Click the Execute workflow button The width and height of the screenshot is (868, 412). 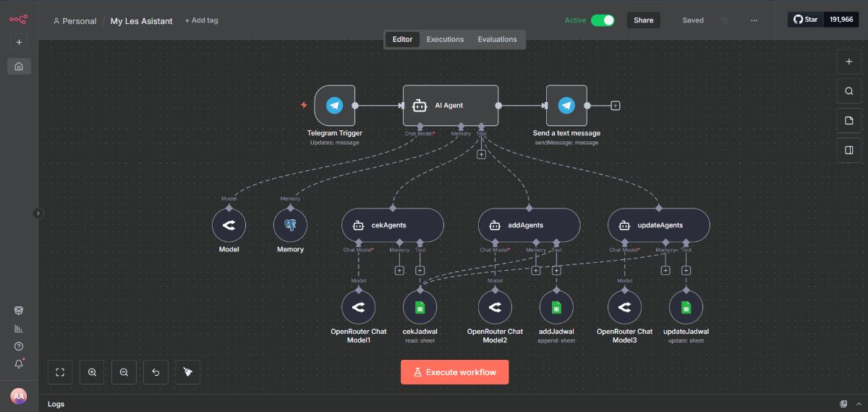click(x=454, y=372)
